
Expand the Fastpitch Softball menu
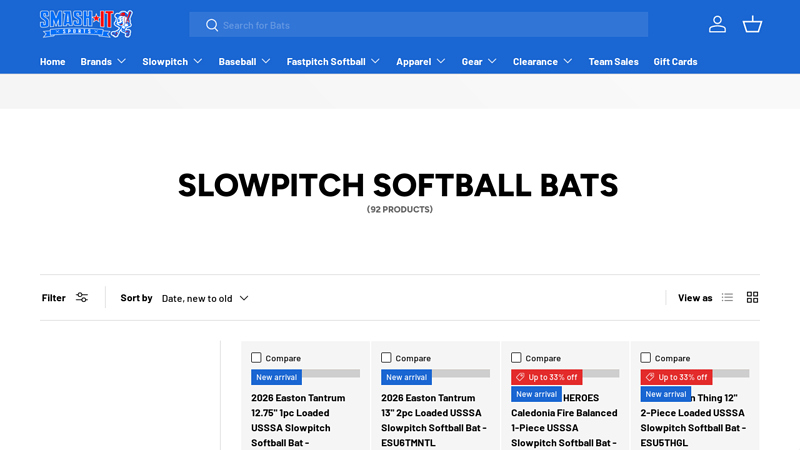(333, 61)
